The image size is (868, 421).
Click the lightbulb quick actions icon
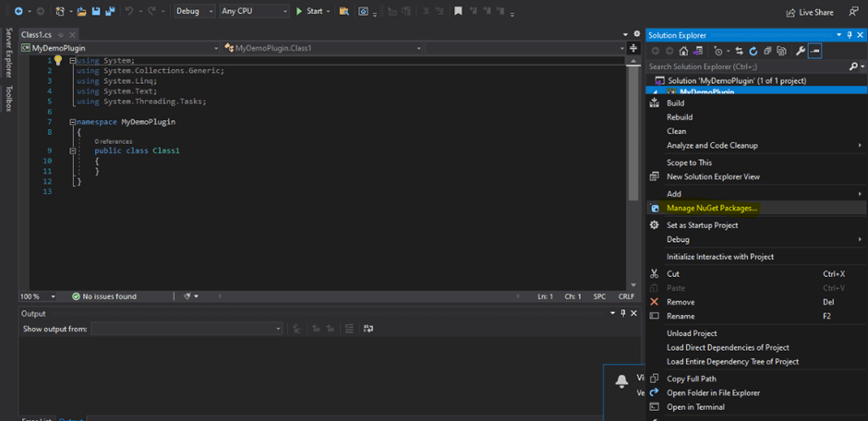click(57, 60)
